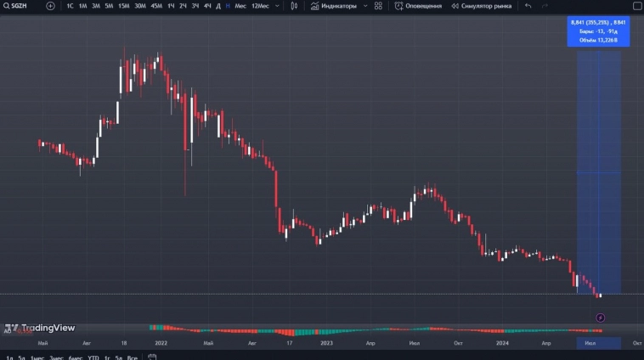Click the 2024 time axis label
Image resolution: width=644 pixels, height=360 pixels.
click(502, 343)
